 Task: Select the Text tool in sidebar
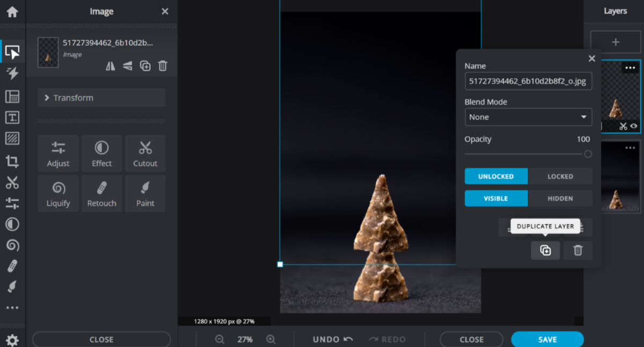(12, 118)
